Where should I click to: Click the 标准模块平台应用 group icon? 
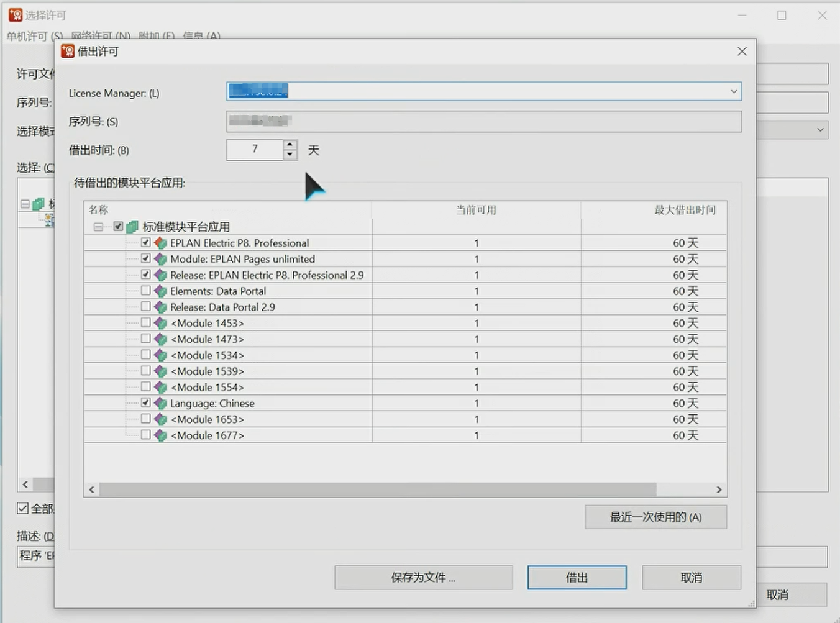(x=132, y=227)
